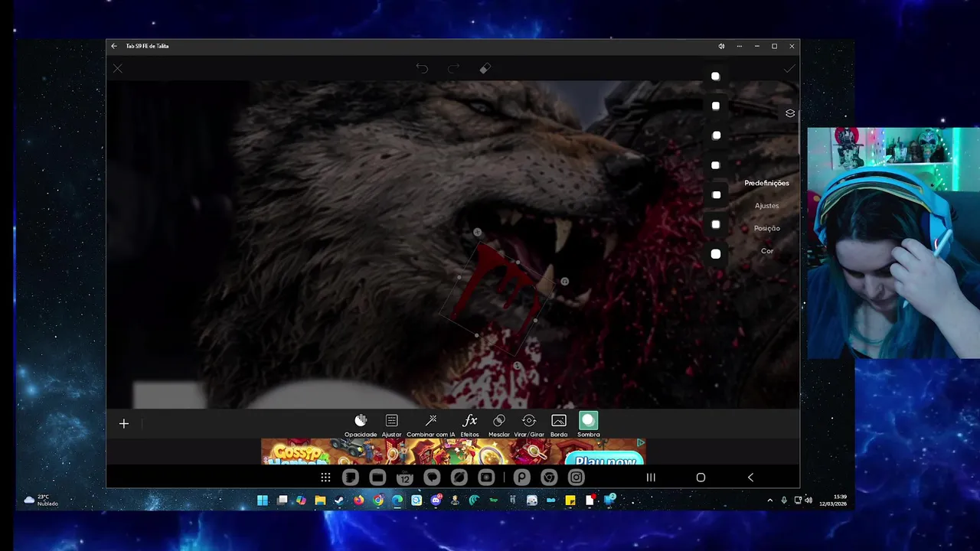Open the Windows Start menu

[263, 500]
